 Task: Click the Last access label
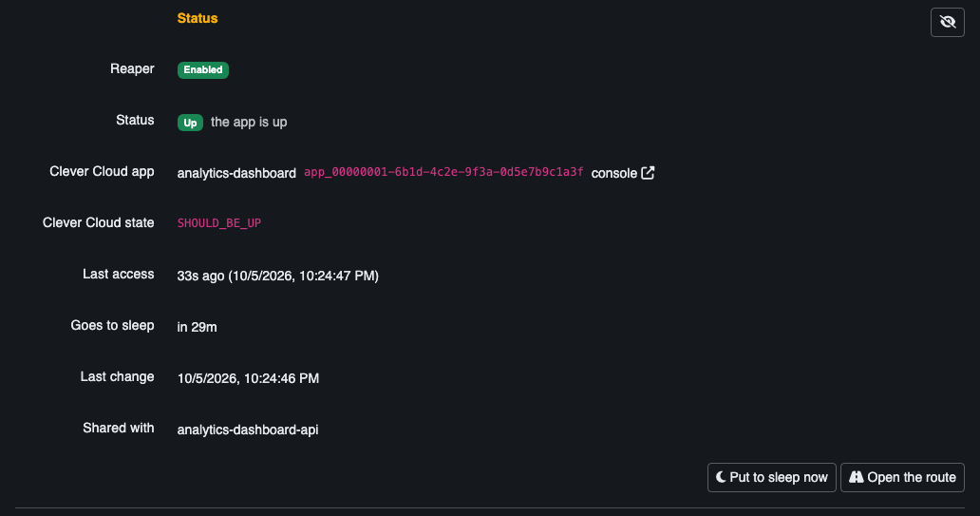[118, 274]
